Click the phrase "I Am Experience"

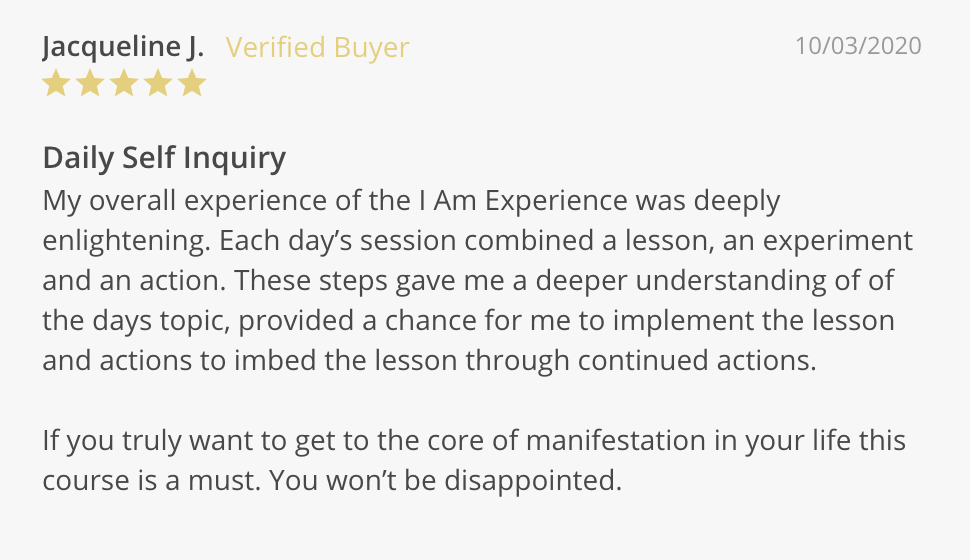tap(524, 201)
